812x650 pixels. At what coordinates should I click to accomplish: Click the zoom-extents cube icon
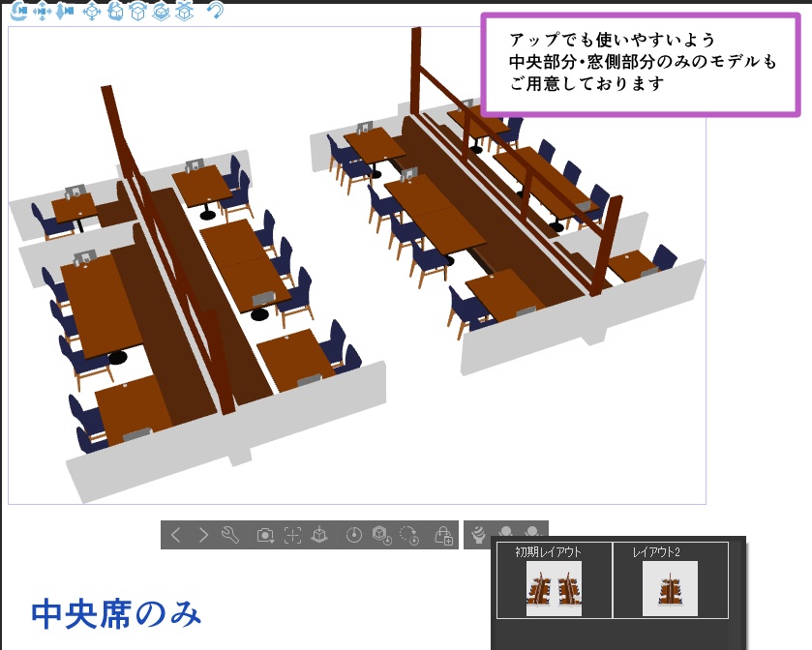tap(92, 12)
